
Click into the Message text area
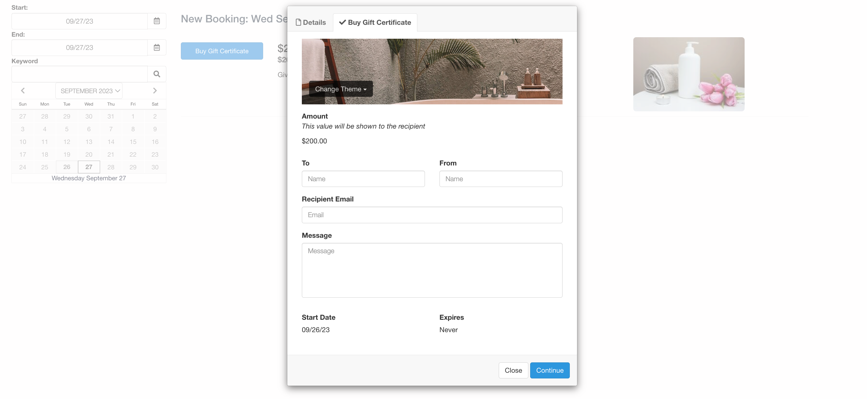point(432,270)
